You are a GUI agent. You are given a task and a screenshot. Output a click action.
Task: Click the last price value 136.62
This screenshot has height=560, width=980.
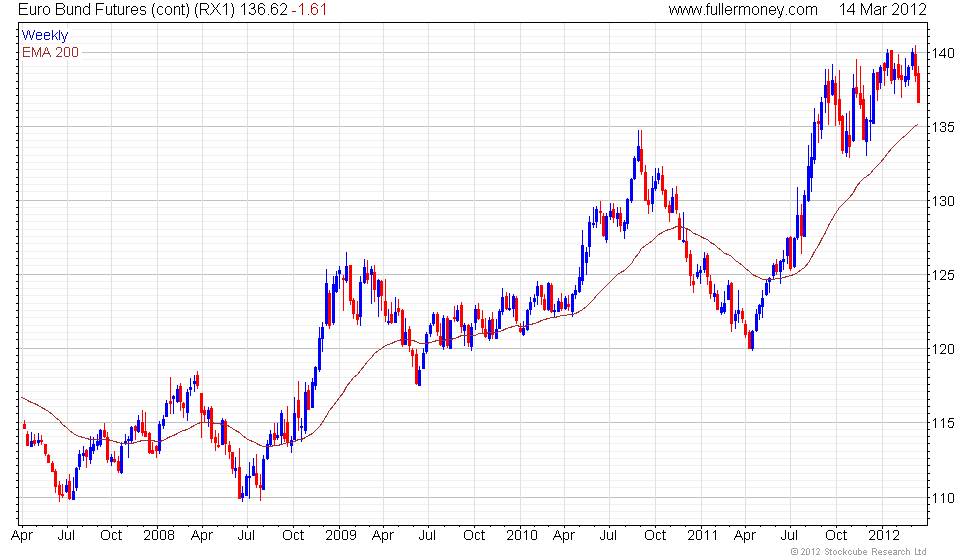[x=263, y=10]
